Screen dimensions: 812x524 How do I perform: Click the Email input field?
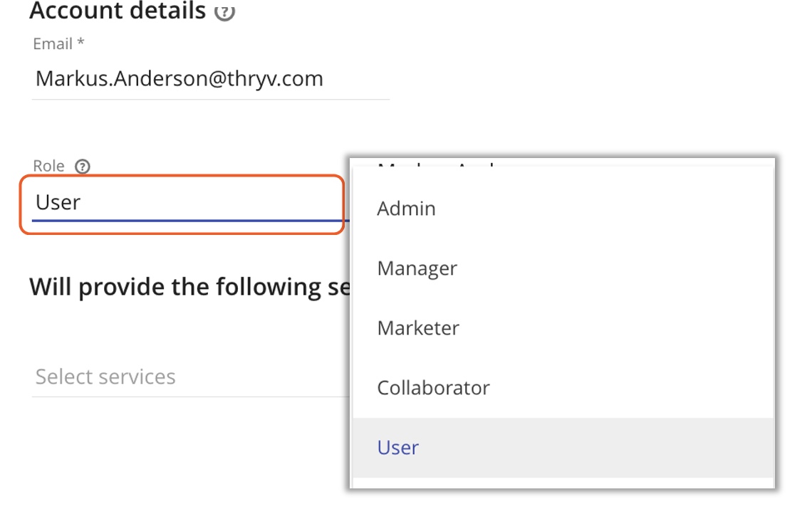click(210, 78)
